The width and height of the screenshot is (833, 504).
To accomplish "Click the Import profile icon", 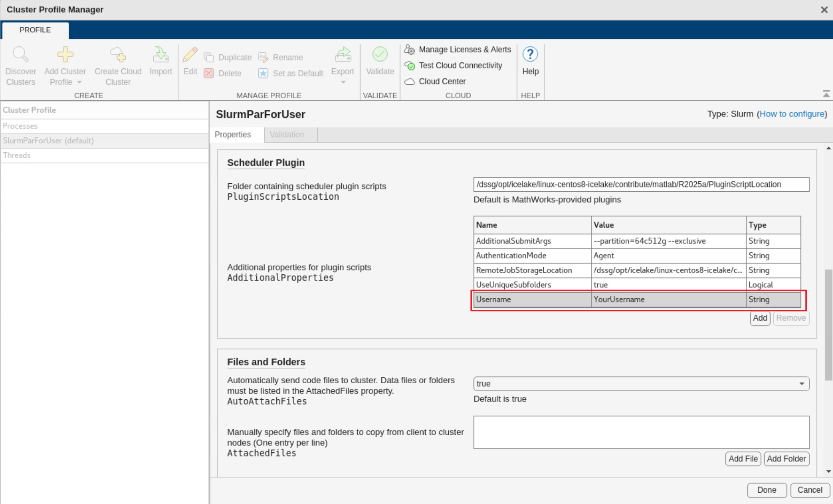I will pos(161,55).
